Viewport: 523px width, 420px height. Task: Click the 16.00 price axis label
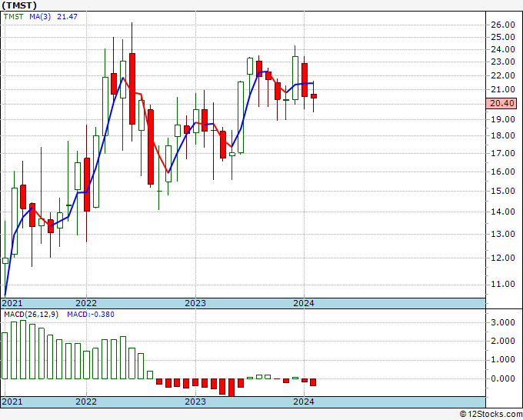[503, 172]
